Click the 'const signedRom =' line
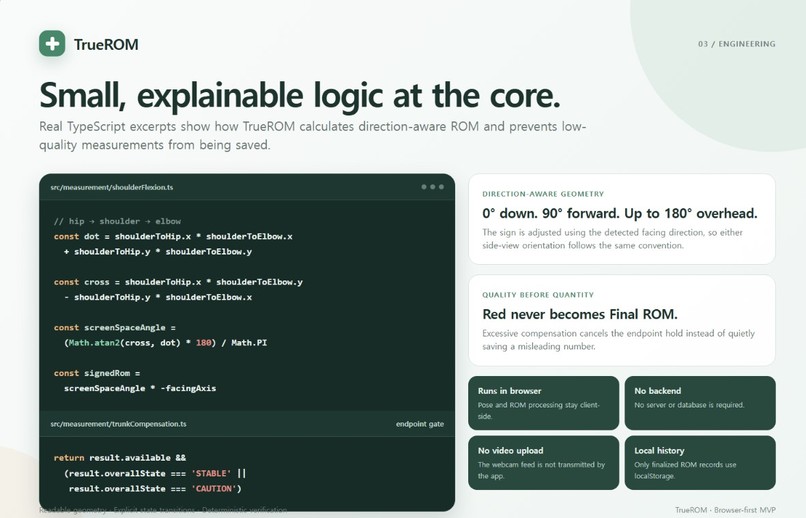 tap(97, 373)
